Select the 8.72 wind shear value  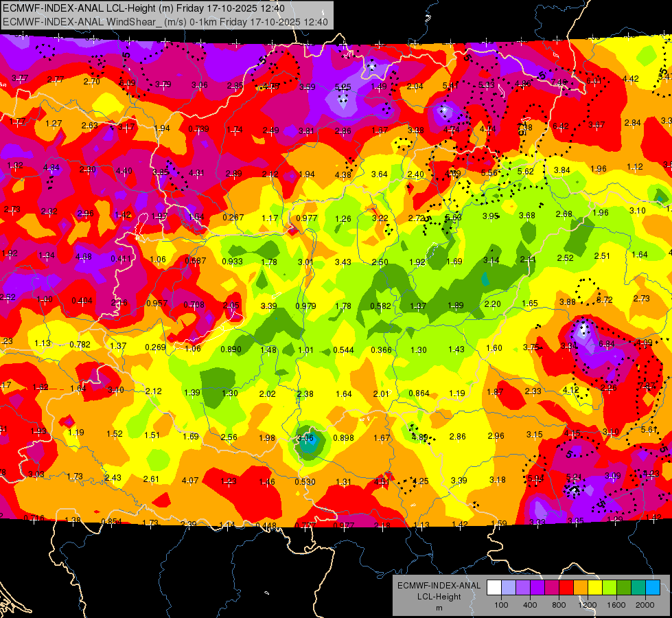[x=604, y=300]
